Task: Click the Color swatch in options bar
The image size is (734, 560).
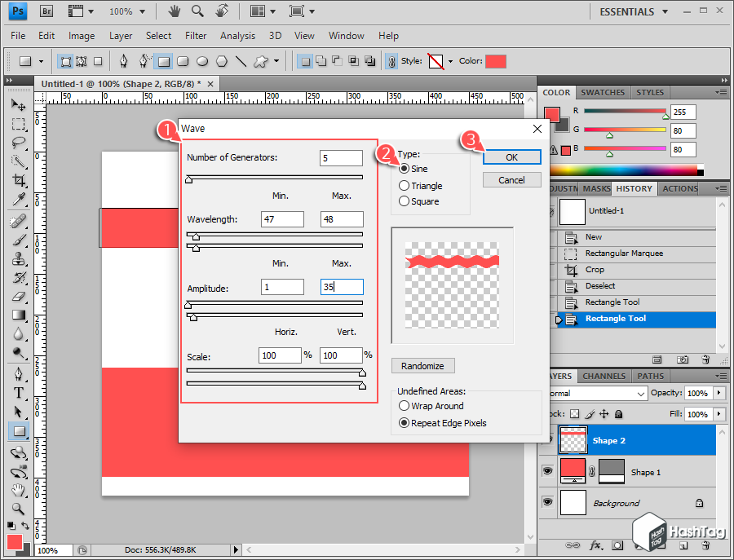Action: (496, 61)
